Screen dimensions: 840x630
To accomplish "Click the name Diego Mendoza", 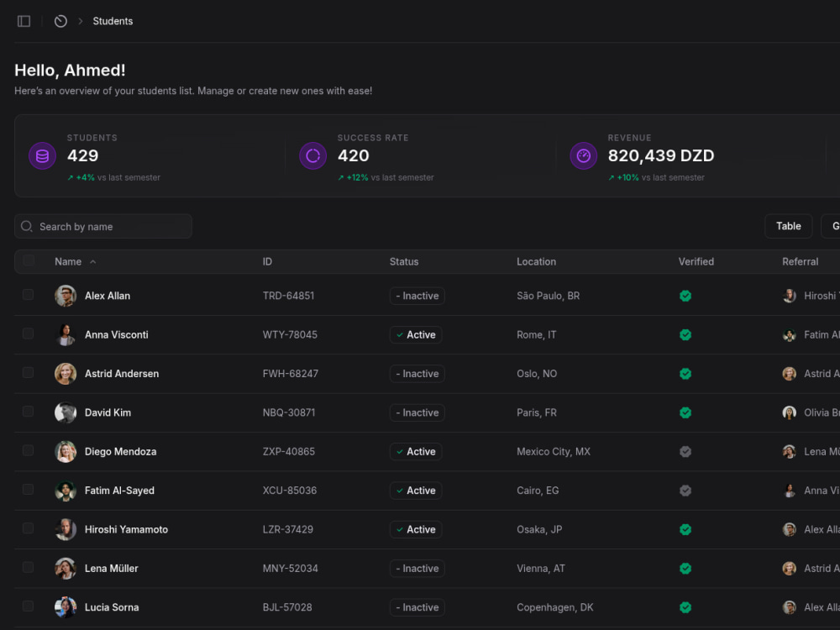I will click(x=120, y=452).
